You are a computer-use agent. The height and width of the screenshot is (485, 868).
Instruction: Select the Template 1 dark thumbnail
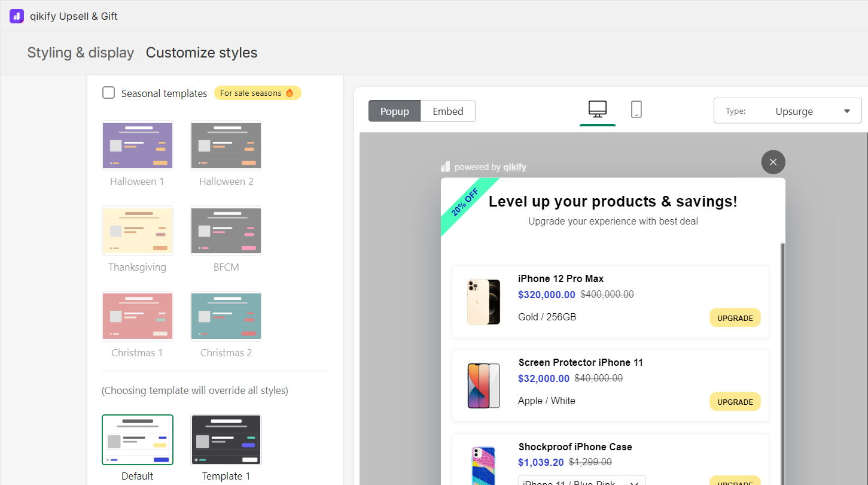pyautogui.click(x=226, y=439)
